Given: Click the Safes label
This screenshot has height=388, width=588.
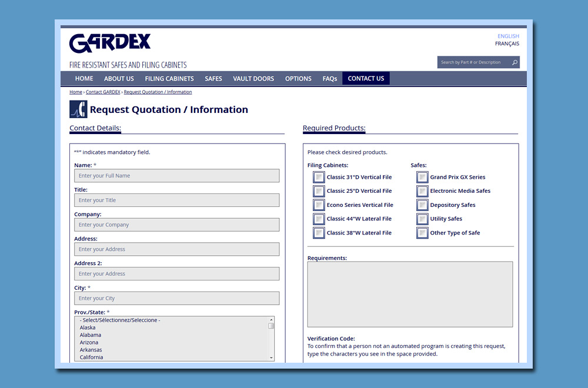Looking at the screenshot, I should [419, 165].
